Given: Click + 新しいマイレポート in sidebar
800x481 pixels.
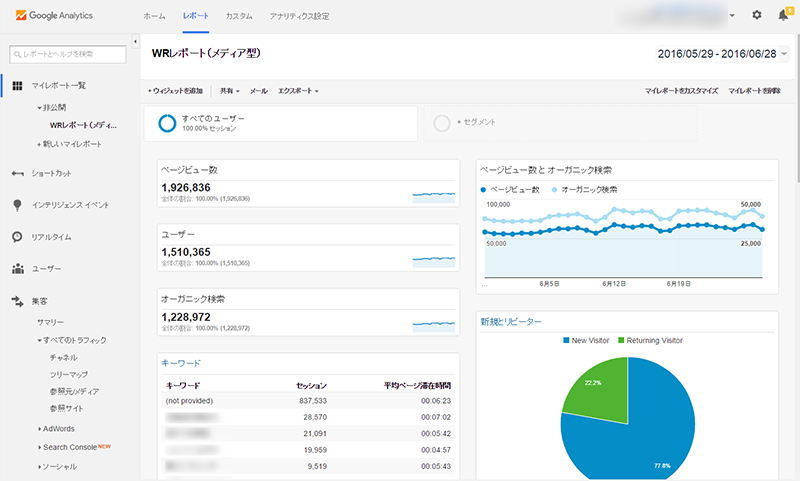Looking at the screenshot, I should coord(69,144).
